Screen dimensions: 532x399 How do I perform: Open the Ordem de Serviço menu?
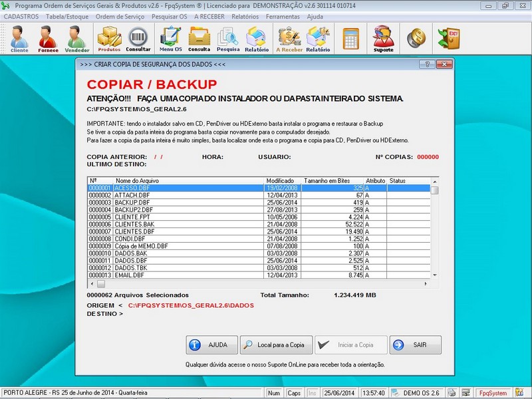[120, 17]
